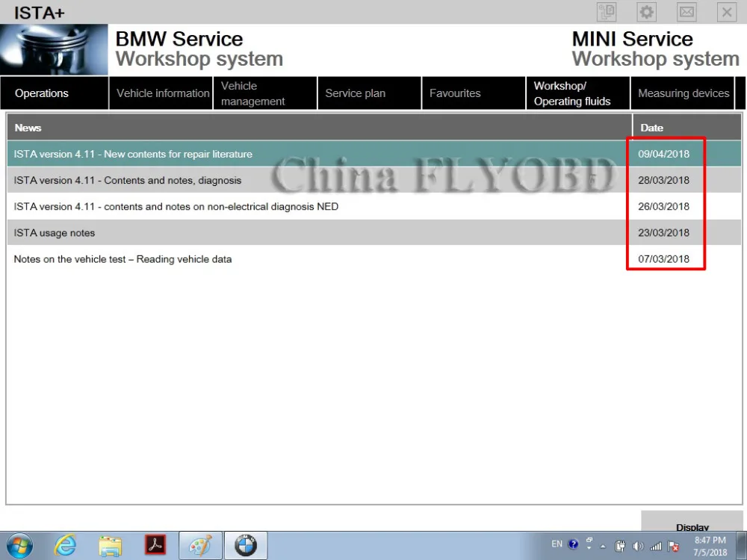Click the date 28/03/2018 cell

(x=663, y=180)
